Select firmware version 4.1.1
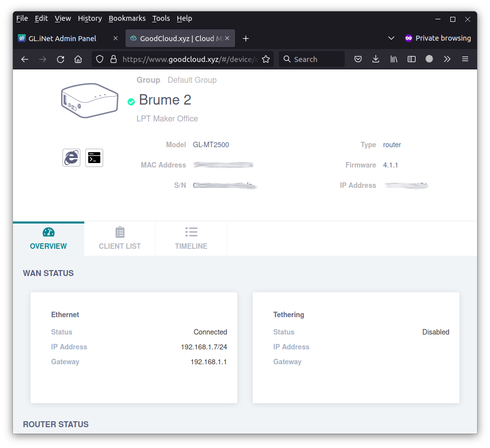The image size is (490, 448). tap(391, 165)
